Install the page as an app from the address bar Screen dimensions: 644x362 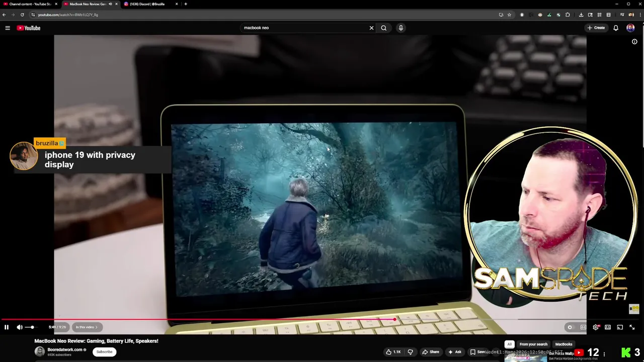501,15
